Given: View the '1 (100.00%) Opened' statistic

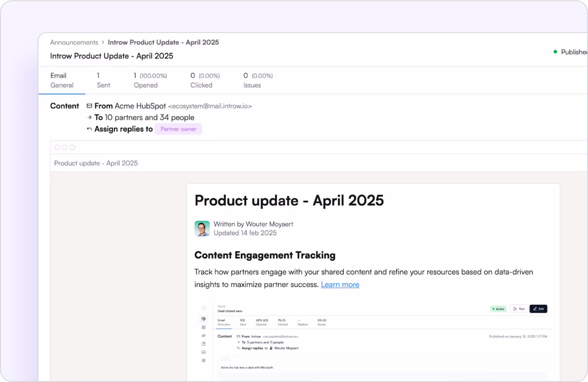Looking at the screenshot, I should (x=150, y=80).
